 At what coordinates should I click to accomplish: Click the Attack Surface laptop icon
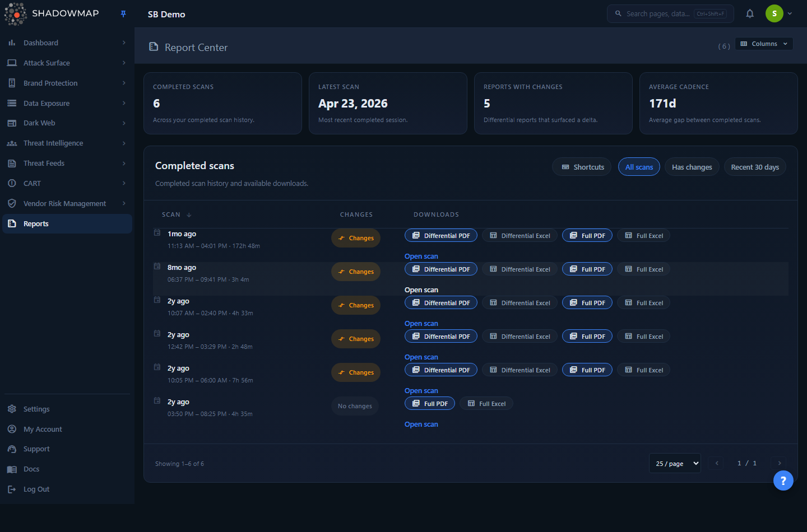[12, 63]
